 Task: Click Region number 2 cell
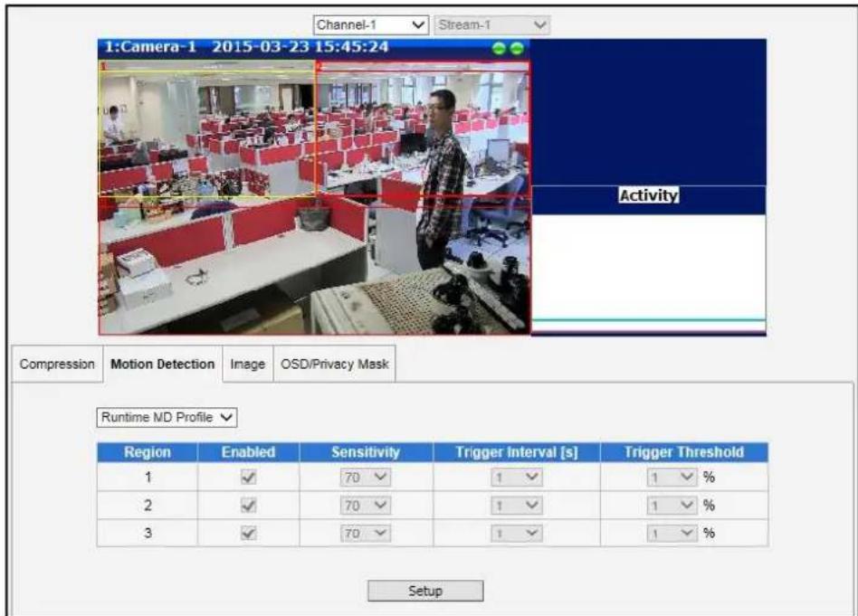[x=148, y=506]
